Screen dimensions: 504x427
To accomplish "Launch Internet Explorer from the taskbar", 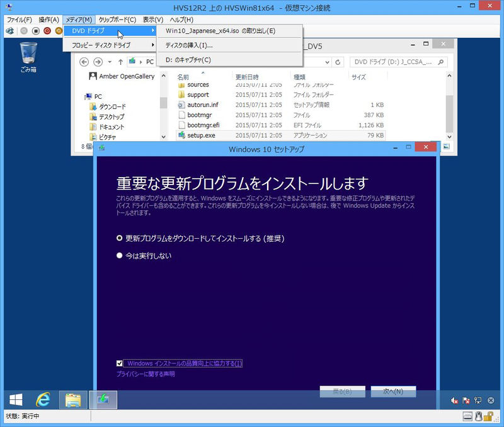I will pos(43,400).
